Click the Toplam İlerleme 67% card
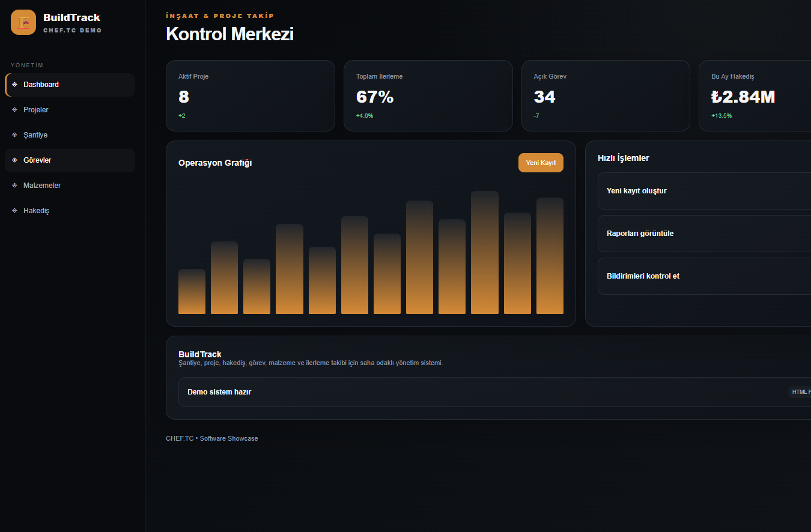 [428, 95]
